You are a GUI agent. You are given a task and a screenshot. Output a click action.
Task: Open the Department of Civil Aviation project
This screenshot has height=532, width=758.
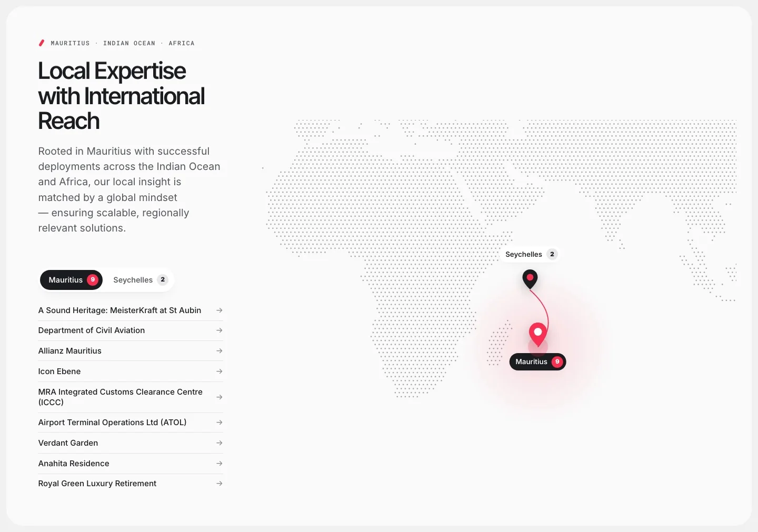131,330
